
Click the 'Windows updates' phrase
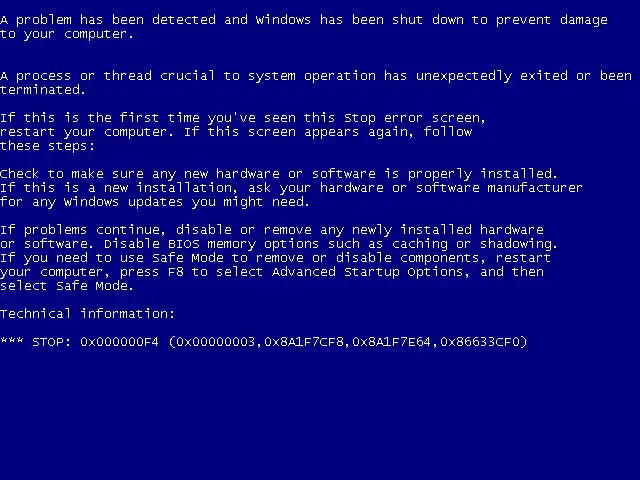pyautogui.click(x=123, y=202)
